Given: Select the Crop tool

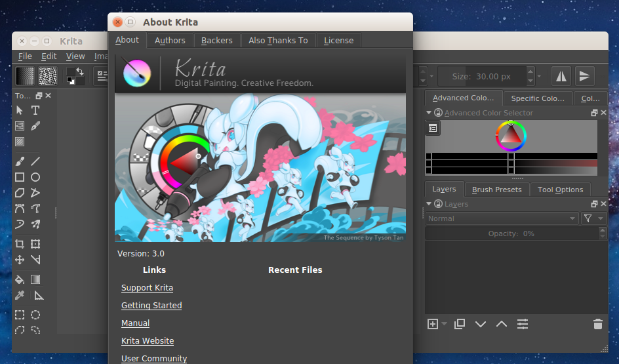Looking at the screenshot, I should point(20,244).
